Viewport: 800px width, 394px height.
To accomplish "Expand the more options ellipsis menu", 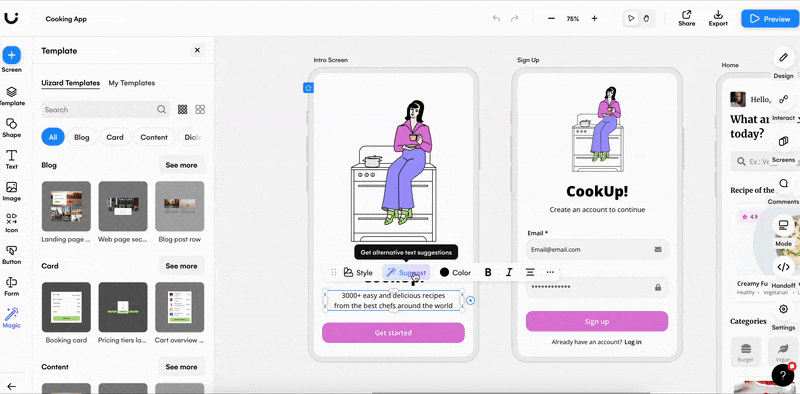I will (x=550, y=273).
